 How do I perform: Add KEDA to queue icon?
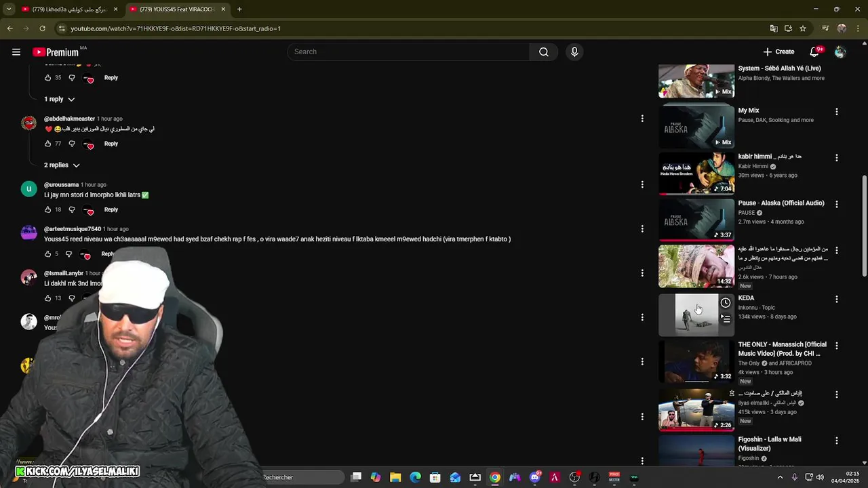tap(726, 319)
